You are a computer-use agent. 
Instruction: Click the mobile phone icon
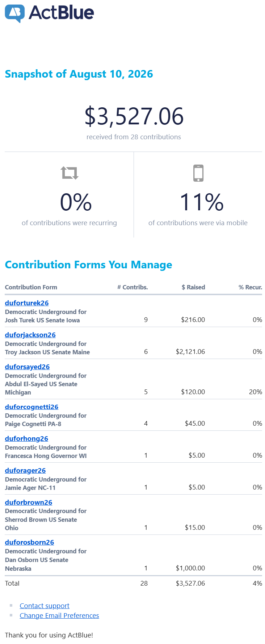(198, 173)
